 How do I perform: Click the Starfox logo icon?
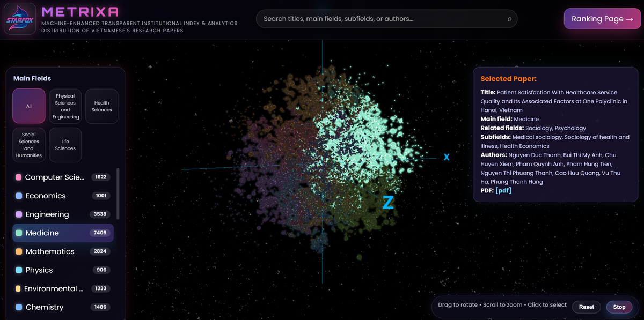20,19
